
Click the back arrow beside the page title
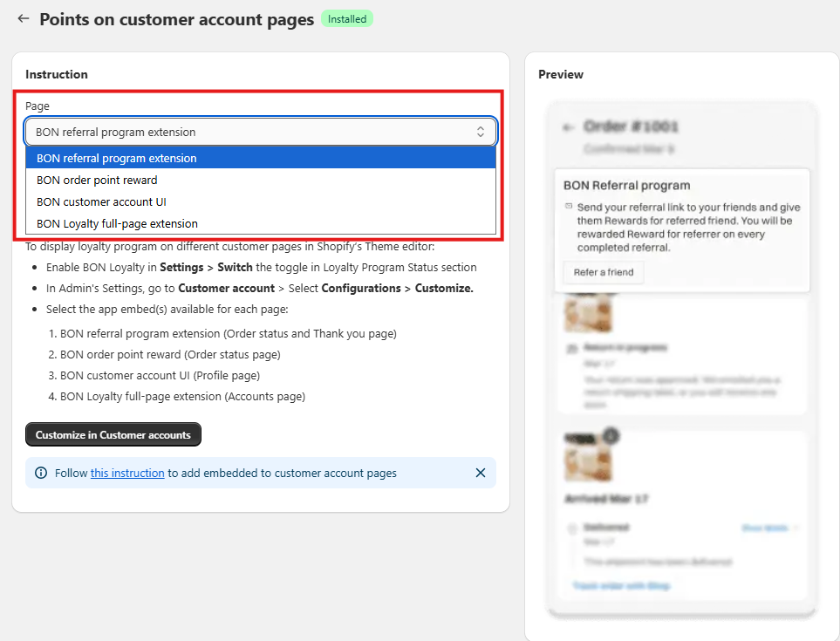24,18
